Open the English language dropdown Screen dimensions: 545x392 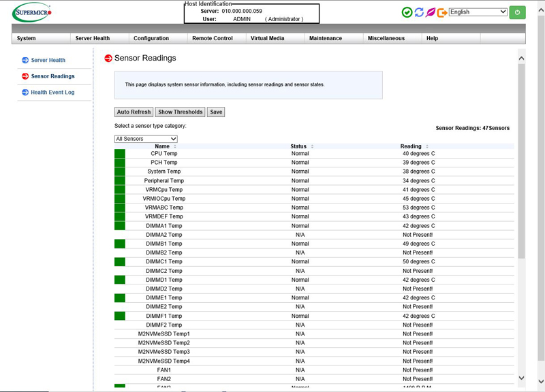tap(478, 12)
